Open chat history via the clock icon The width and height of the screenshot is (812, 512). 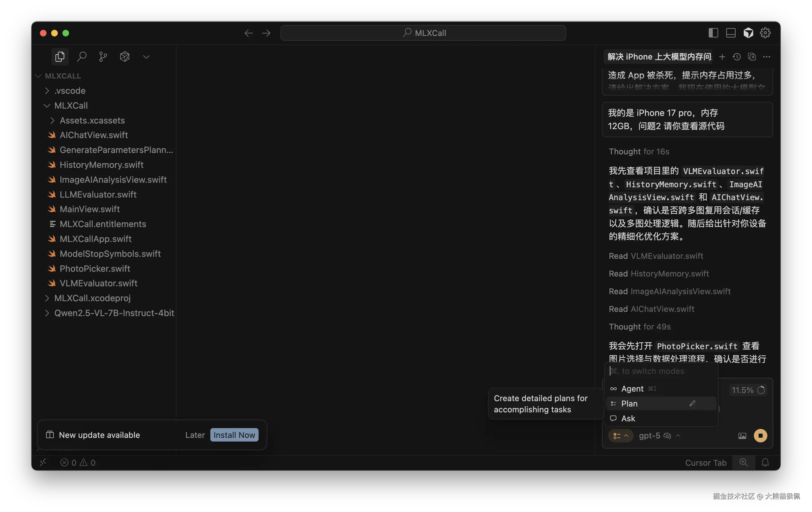[737, 57]
